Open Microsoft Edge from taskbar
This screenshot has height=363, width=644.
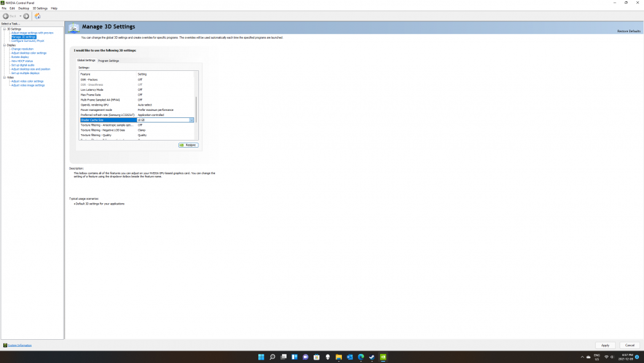click(x=361, y=357)
